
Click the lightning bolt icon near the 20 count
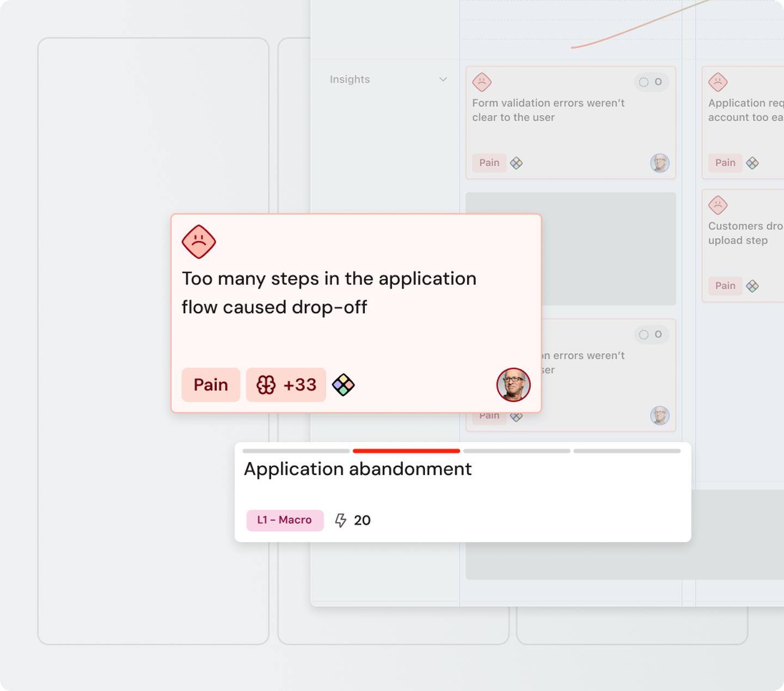click(341, 521)
